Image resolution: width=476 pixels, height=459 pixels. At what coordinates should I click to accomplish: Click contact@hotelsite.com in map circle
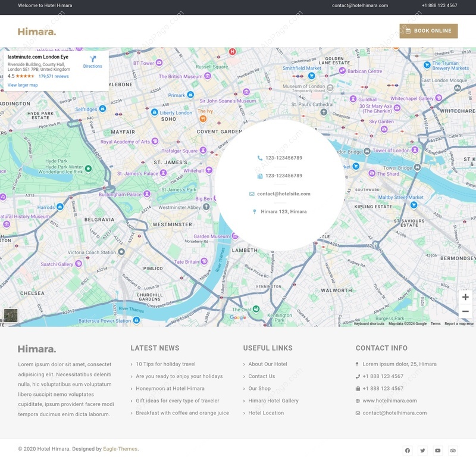coord(284,194)
